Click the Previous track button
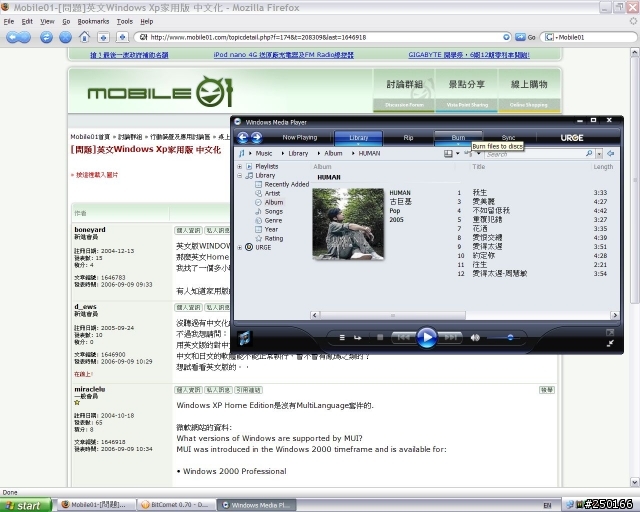The image size is (640, 512). point(403,337)
